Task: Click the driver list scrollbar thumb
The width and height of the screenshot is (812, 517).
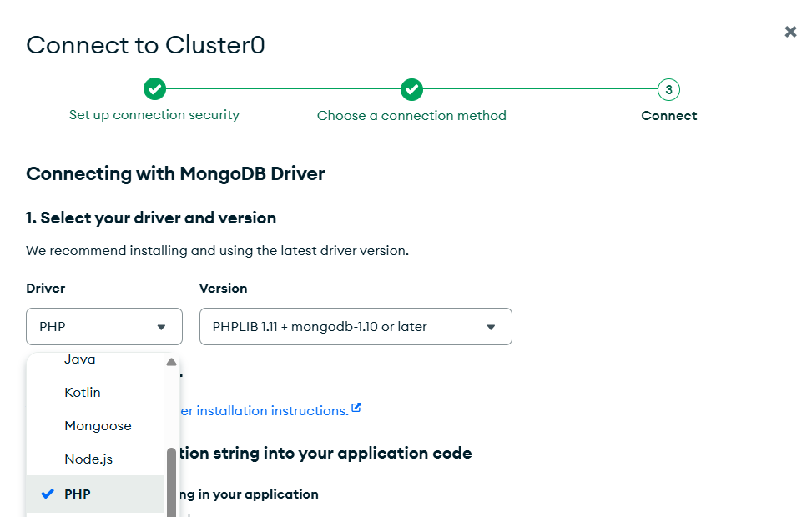Action: point(171,482)
